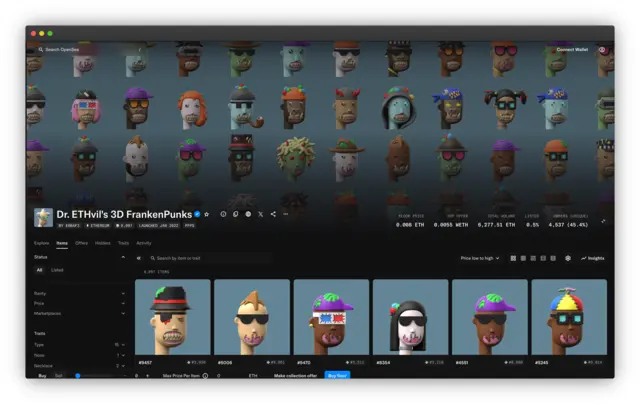Click the item quantity slider handle
Image resolution: width=640 pixels, height=404 pixels.
point(78,376)
